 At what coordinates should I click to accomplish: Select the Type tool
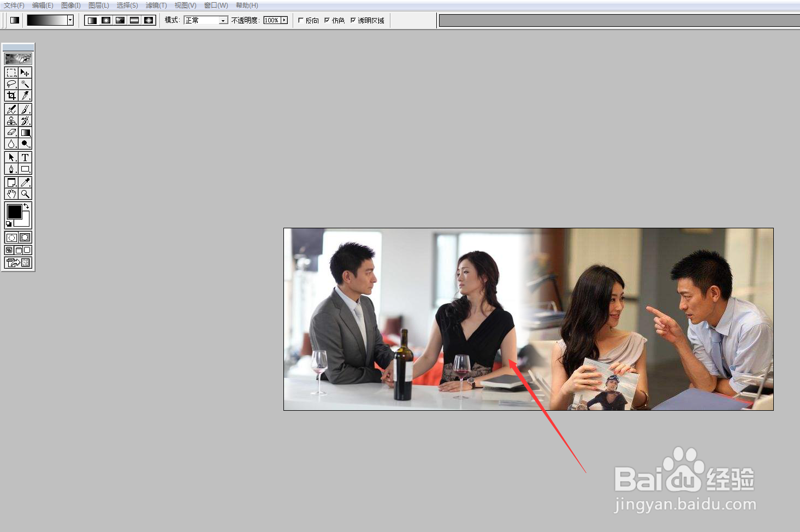[25, 157]
